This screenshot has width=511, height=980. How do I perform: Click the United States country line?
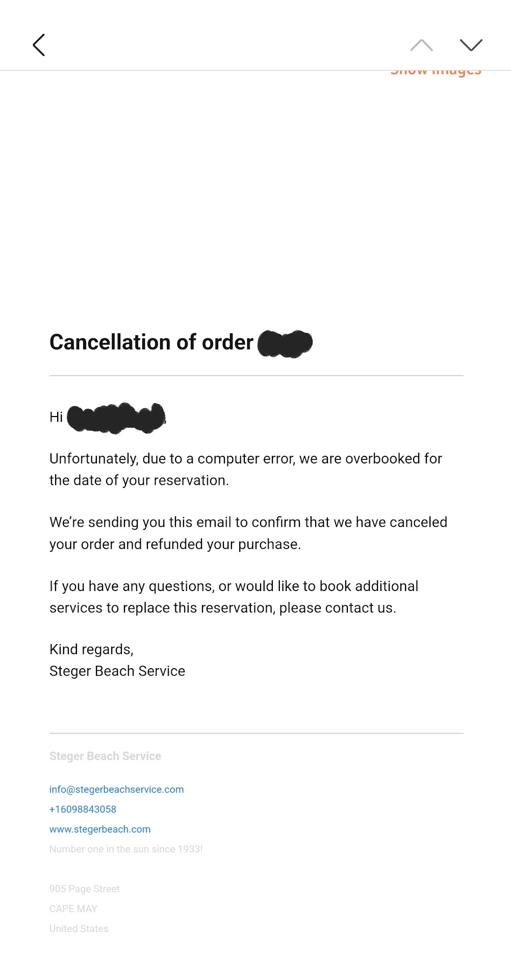coord(79,928)
